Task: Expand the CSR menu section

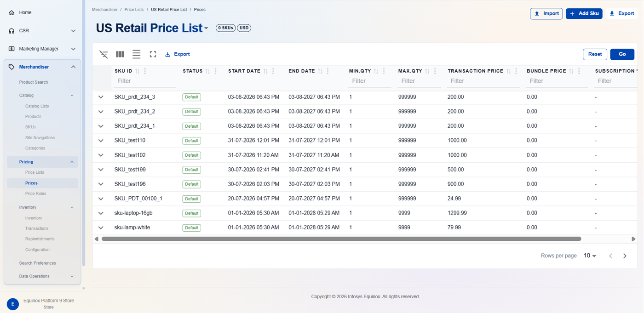Action: pos(73,31)
